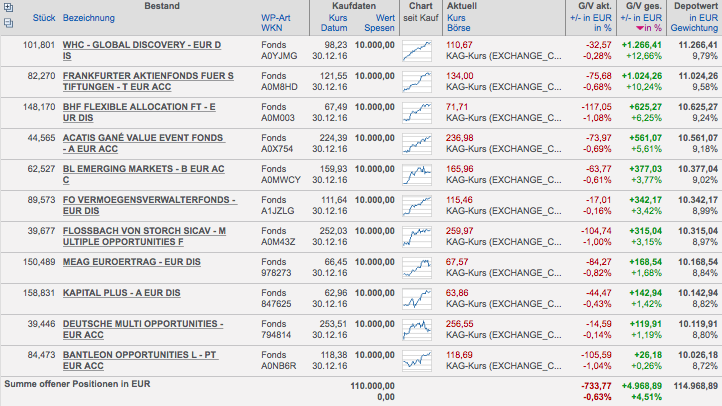Open the WHC Global Discovery mini chart
Image resolution: width=722 pixels, height=406 pixels.
pyautogui.click(x=419, y=50)
